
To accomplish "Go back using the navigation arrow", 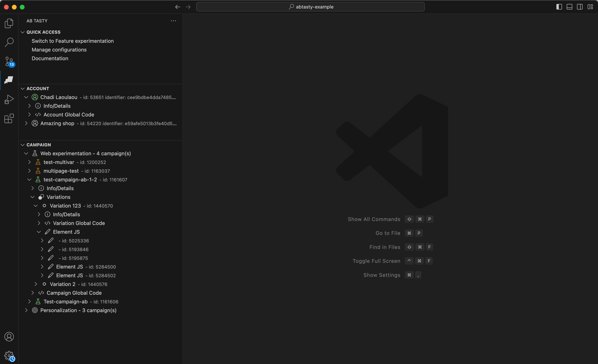I will point(178,7).
